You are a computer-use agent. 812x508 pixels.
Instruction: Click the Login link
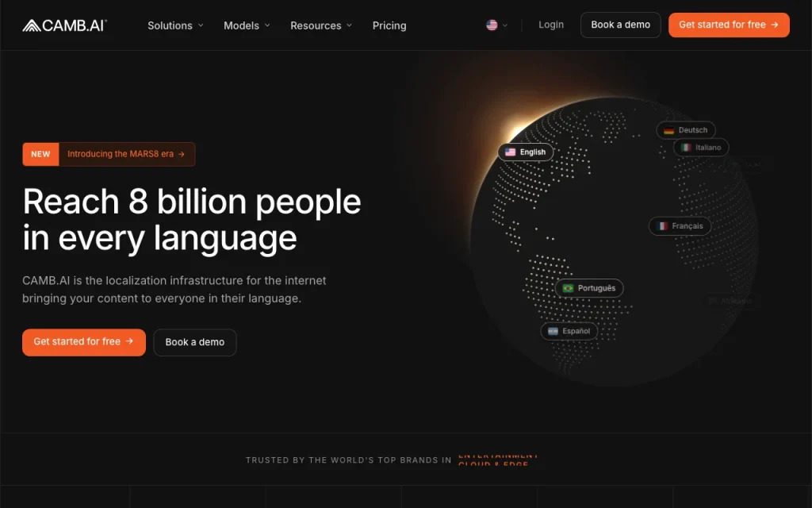point(551,25)
